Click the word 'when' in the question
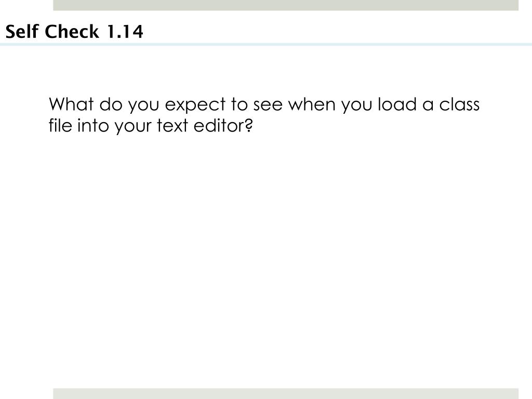The height and width of the screenshot is (399, 532). click(x=312, y=104)
